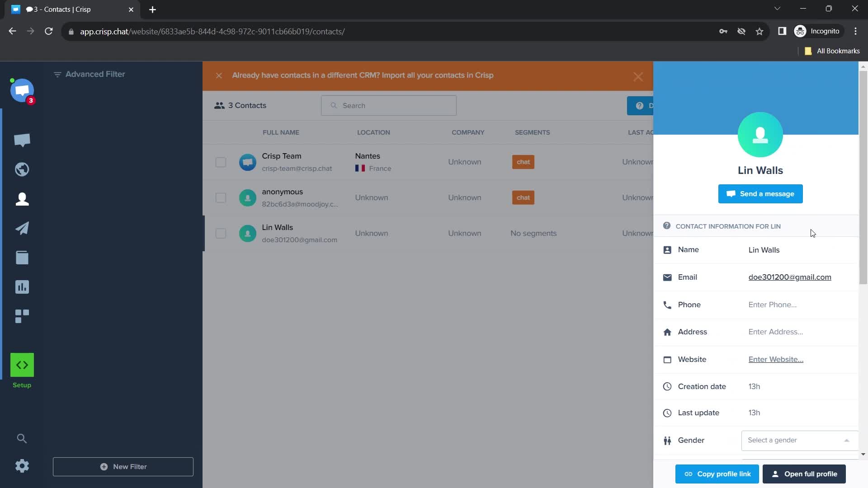Image resolution: width=868 pixels, height=488 pixels.
Task: Click the No segments cell for Lin Walls
Action: (533, 233)
